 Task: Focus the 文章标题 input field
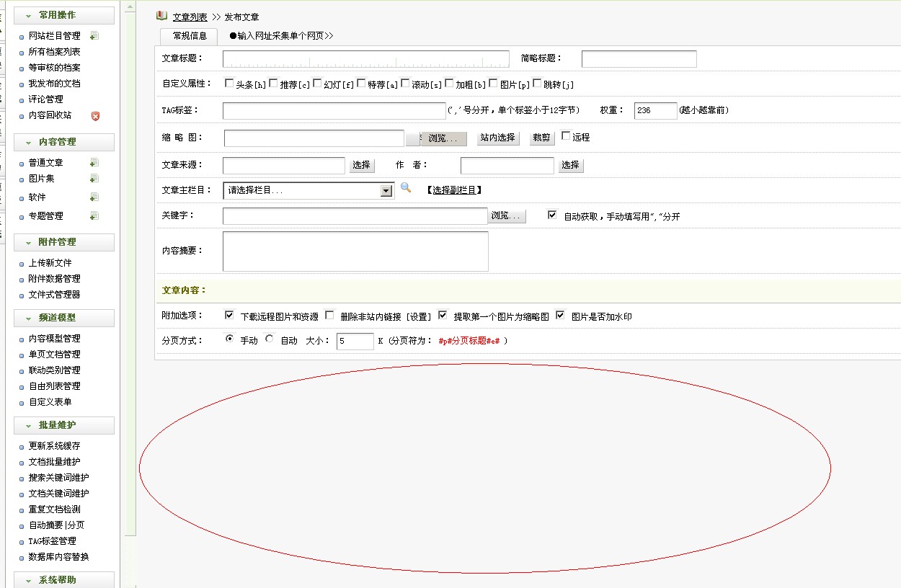point(366,59)
